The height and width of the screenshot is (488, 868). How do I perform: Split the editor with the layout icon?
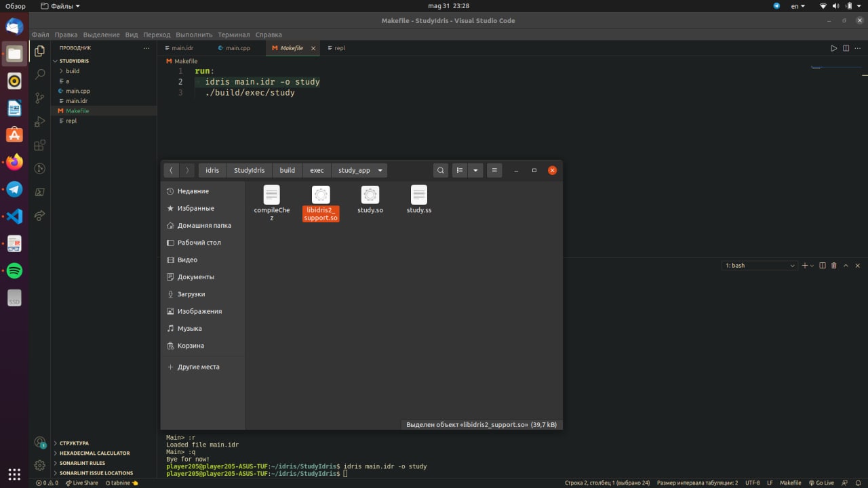pyautogui.click(x=846, y=48)
